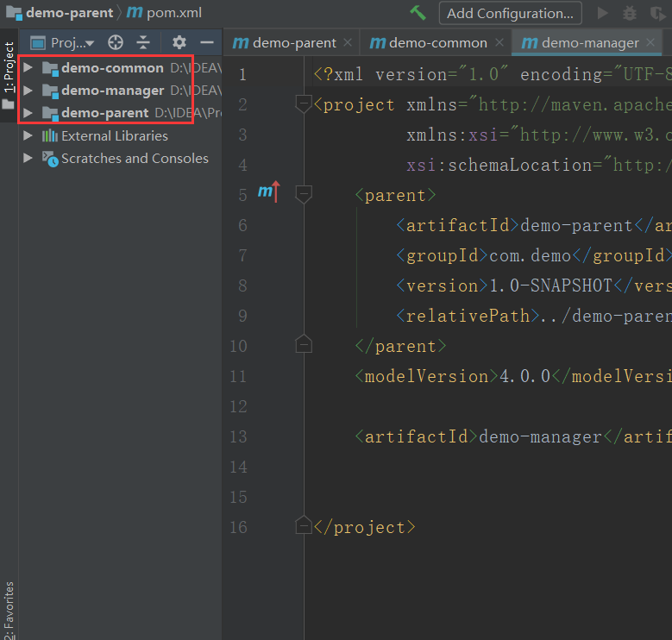This screenshot has height=640, width=672.
Task: Hide the Project tool window
Action: pos(207,42)
